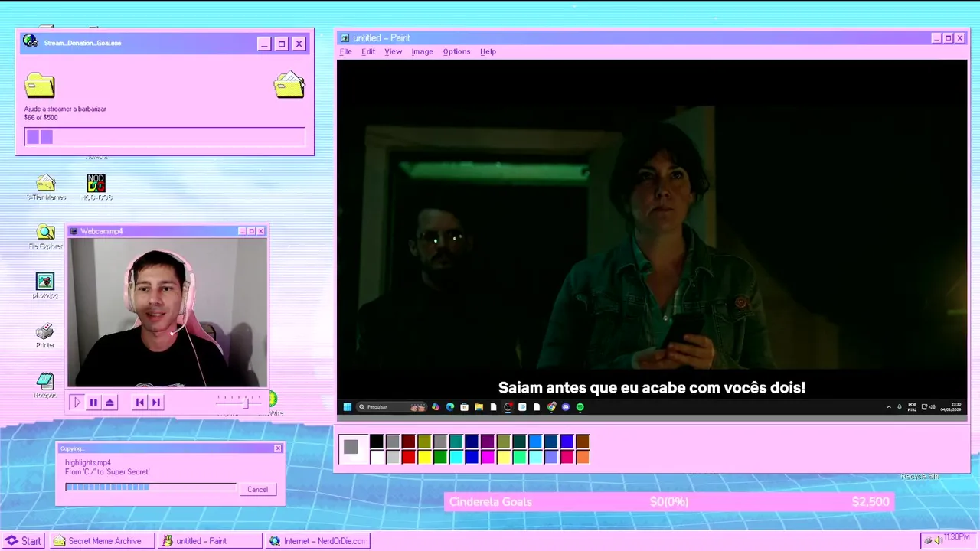Open Microsoft Store icon in captured taskbar
980x551 pixels.
click(x=464, y=407)
